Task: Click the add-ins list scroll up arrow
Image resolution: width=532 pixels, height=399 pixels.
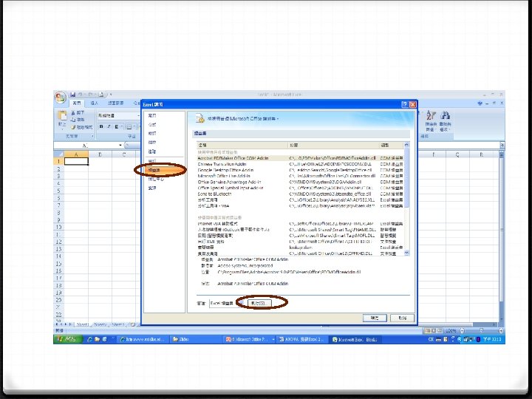Action: pyautogui.click(x=407, y=146)
